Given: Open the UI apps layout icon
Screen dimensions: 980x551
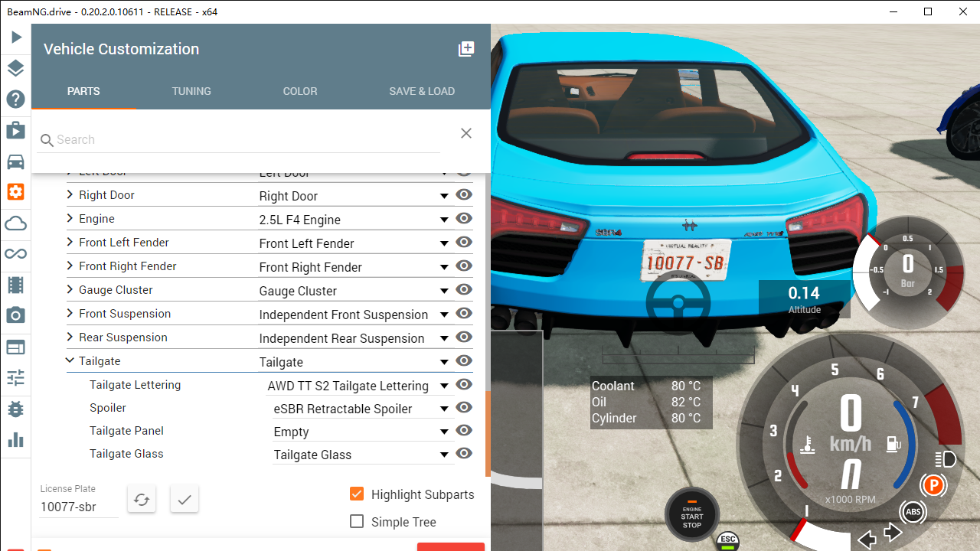Looking at the screenshot, I should [16, 347].
